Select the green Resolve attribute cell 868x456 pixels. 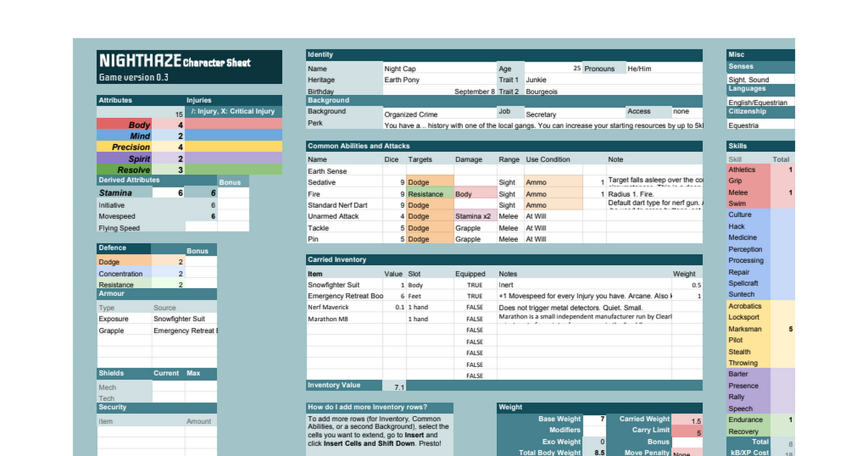coord(124,170)
